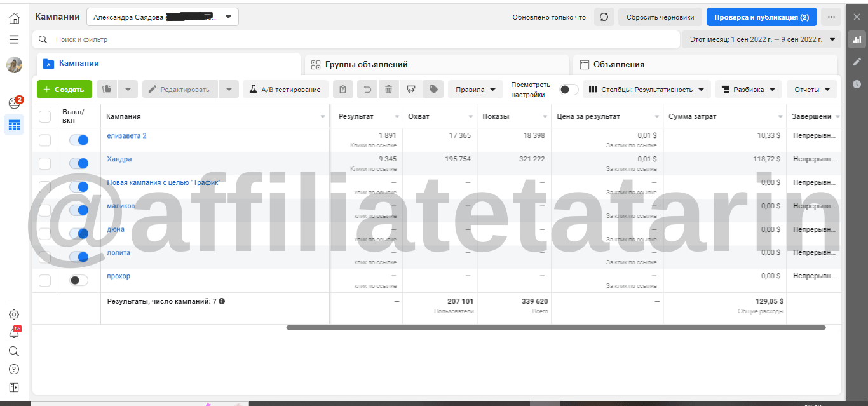Open the hamburger menu in left sidebar
The image size is (868, 406).
click(14, 39)
